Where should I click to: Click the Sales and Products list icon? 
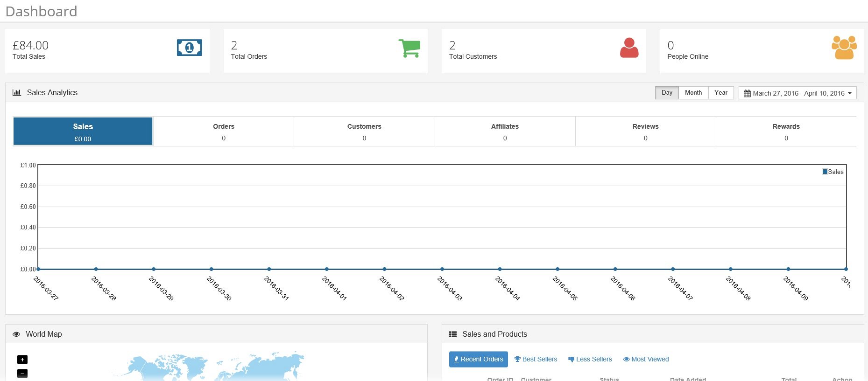pyautogui.click(x=452, y=334)
